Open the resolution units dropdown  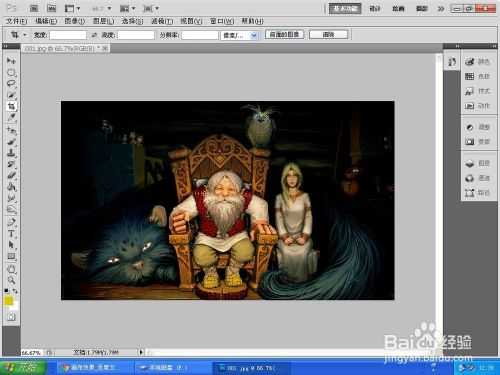(x=239, y=35)
